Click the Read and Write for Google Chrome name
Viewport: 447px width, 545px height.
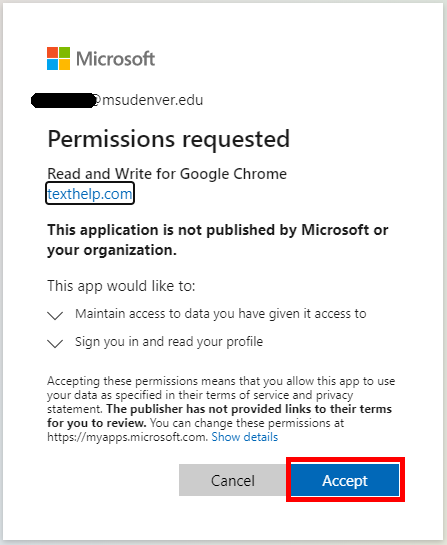pyautogui.click(x=167, y=174)
